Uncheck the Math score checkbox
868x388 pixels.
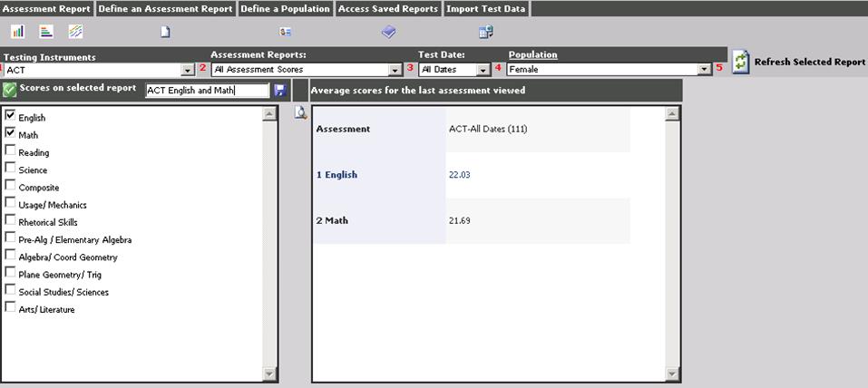pyautogui.click(x=10, y=133)
